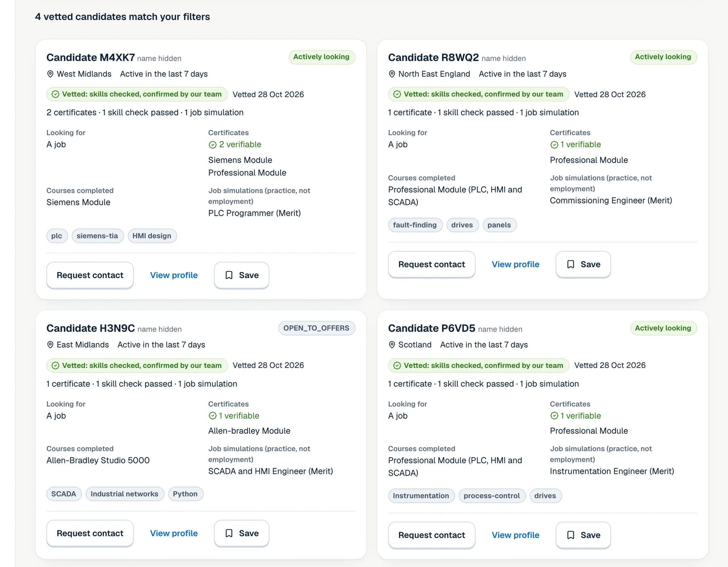Viewport: 728px width, 567px height.
Task: Select the SCADA skill tag
Action: click(x=64, y=494)
